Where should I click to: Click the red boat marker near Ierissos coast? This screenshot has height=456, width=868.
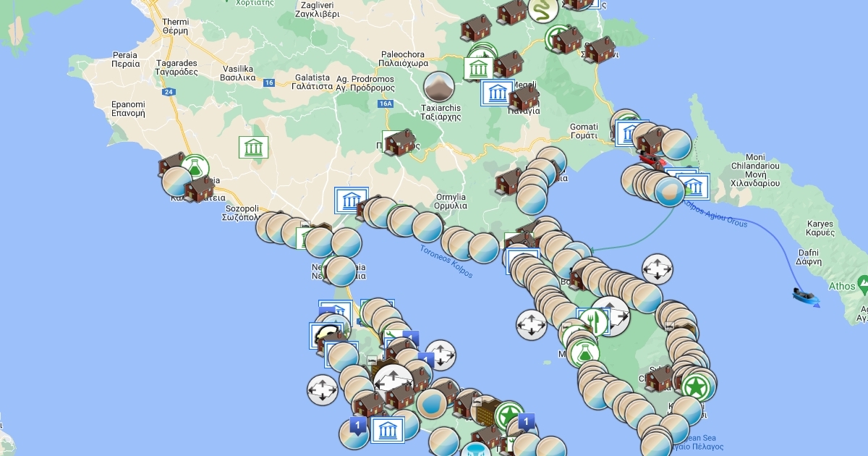649,159
